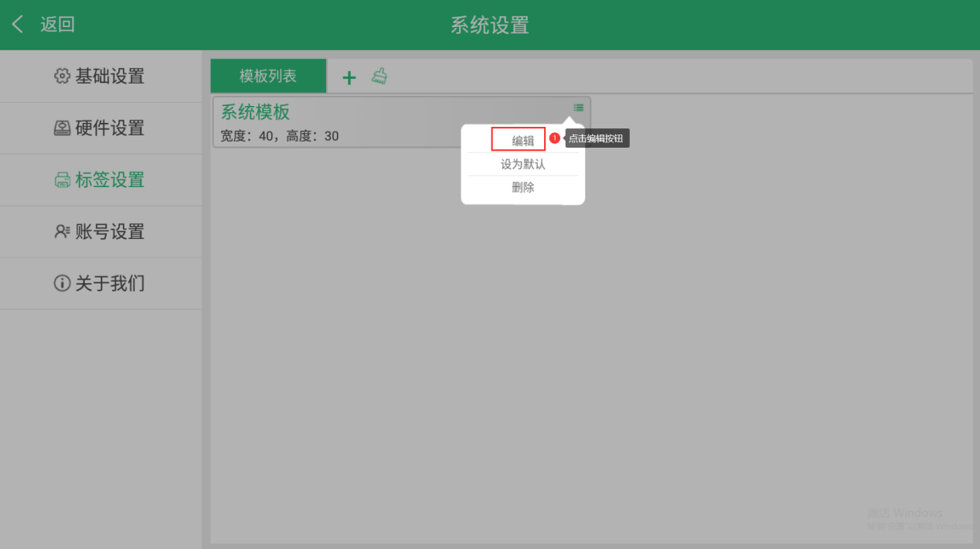
Task: Go to 硬件设置 text in sidebar
Action: tap(110, 128)
